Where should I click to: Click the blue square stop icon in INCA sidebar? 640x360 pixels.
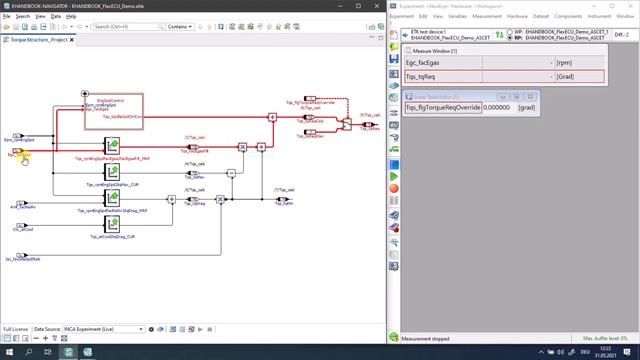coord(394,164)
